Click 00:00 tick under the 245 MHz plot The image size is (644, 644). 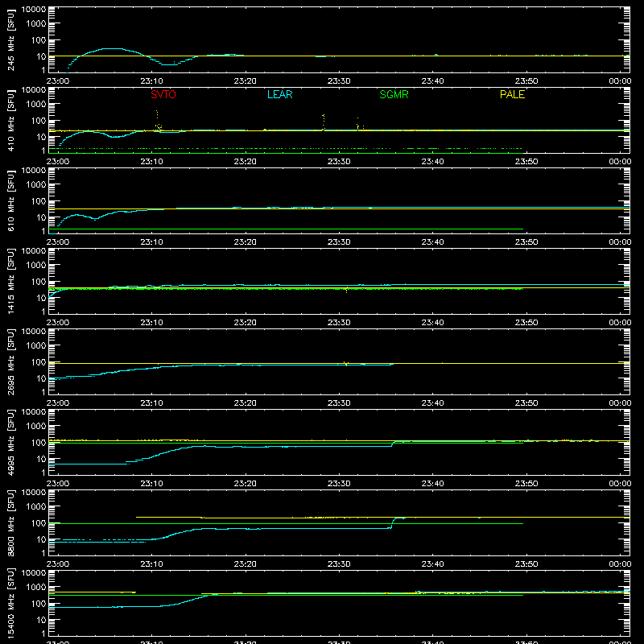pos(620,81)
